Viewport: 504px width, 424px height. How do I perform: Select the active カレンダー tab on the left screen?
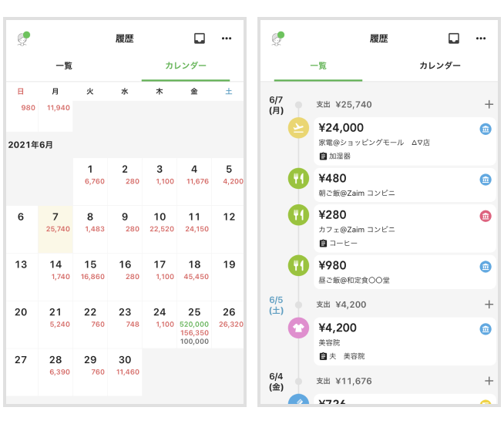[x=186, y=66]
